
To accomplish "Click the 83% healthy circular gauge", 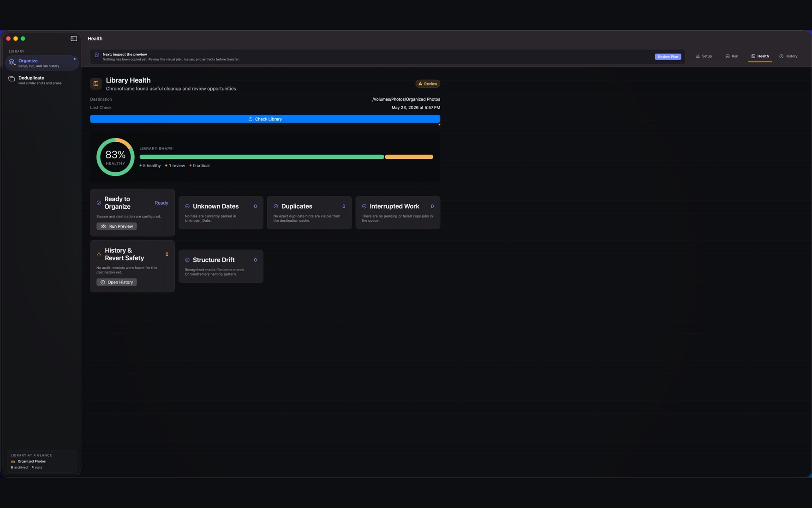I will coord(115,157).
